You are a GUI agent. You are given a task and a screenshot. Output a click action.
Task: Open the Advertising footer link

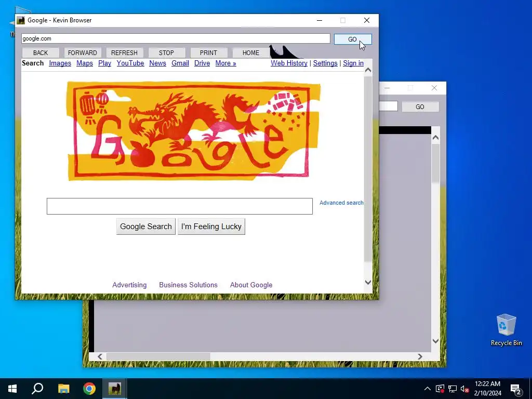pos(129,285)
